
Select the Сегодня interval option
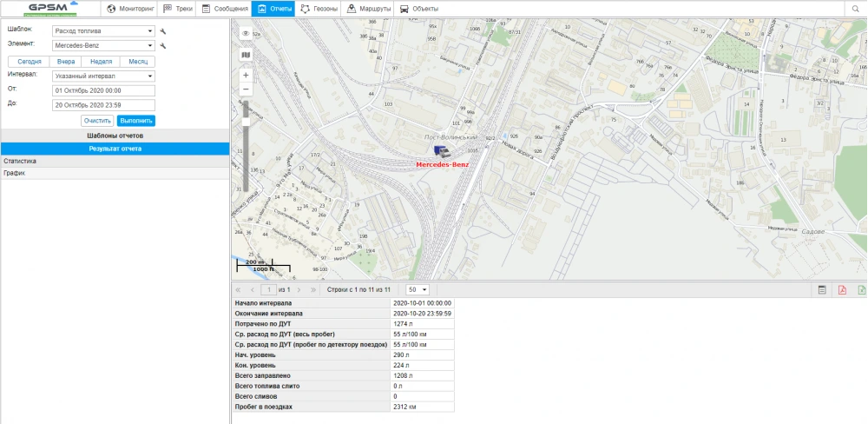[30, 62]
